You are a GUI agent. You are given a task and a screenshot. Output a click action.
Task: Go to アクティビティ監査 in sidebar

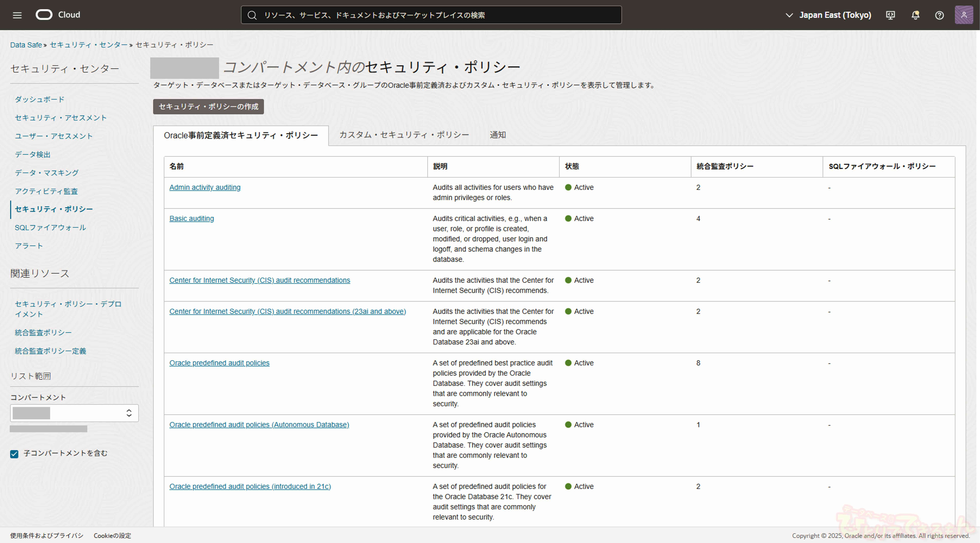(46, 191)
